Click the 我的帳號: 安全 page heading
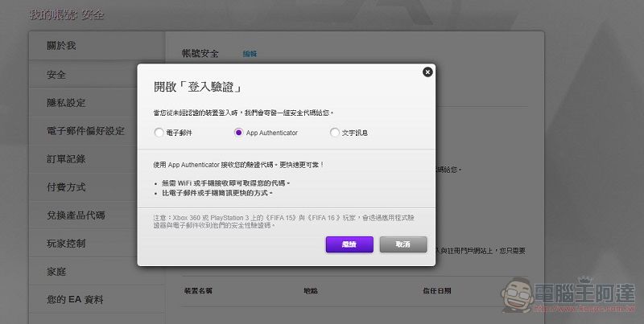 67,14
